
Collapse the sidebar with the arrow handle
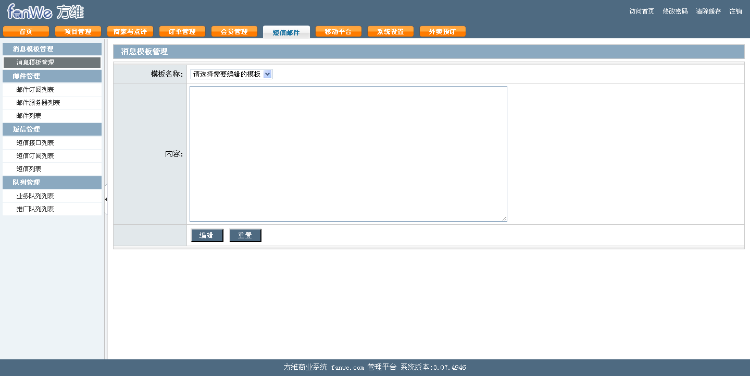pos(106,199)
